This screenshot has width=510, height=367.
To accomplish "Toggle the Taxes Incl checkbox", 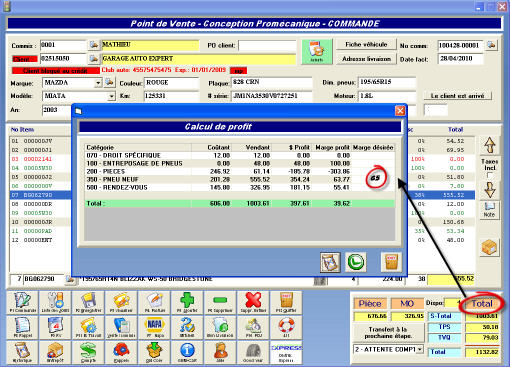I will coord(489,175).
